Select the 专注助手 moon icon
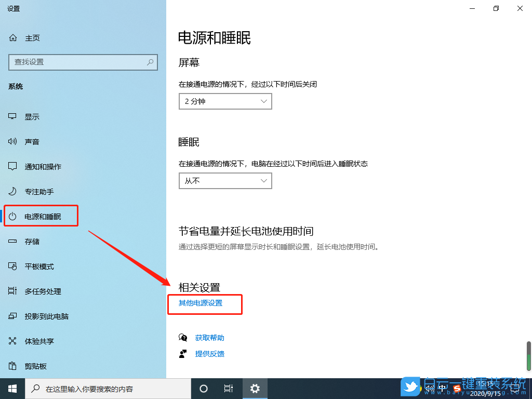532x399 pixels. (x=12, y=191)
